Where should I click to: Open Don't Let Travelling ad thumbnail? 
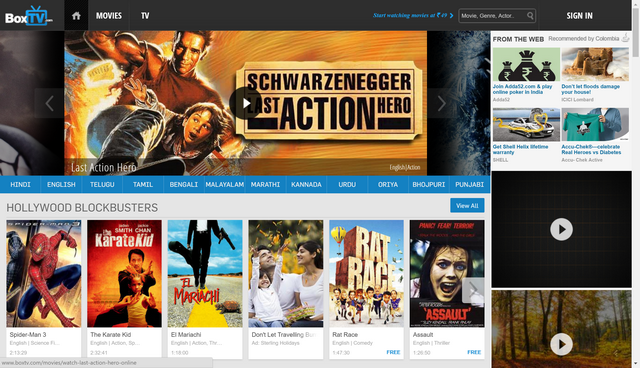click(x=286, y=273)
